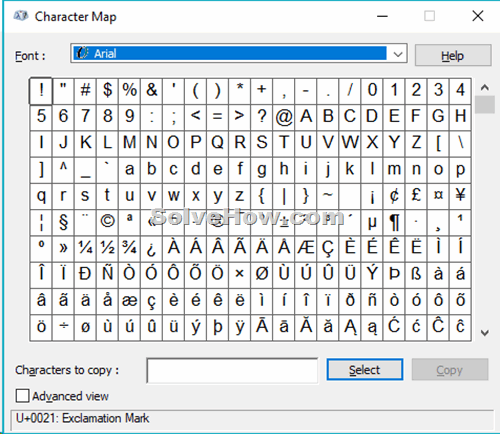Select the lowercase æ character
This screenshot has height=434, width=500.
(x=129, y=302)
